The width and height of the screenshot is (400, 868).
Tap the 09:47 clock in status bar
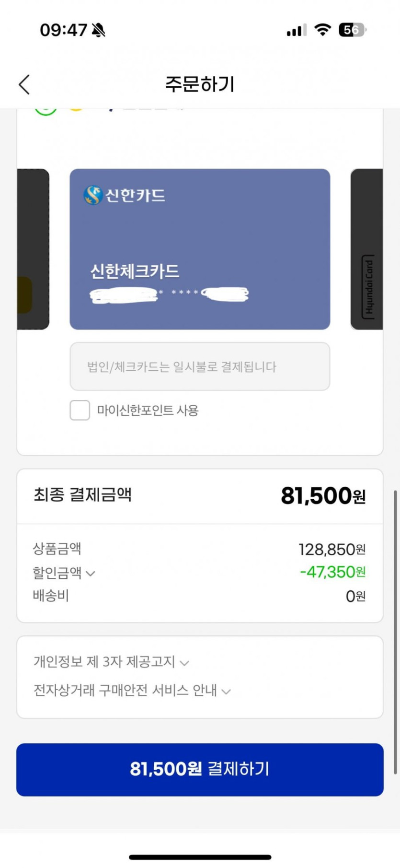[63, 30]
